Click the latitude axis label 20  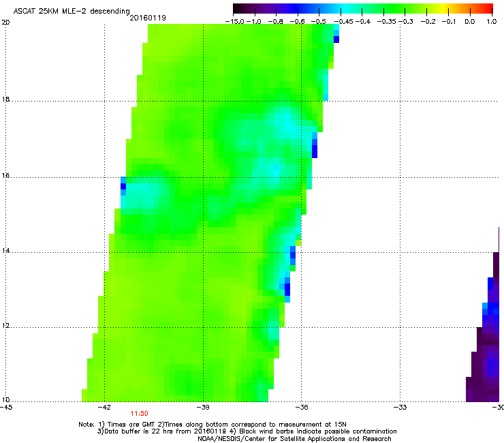(x=5, y=22)
